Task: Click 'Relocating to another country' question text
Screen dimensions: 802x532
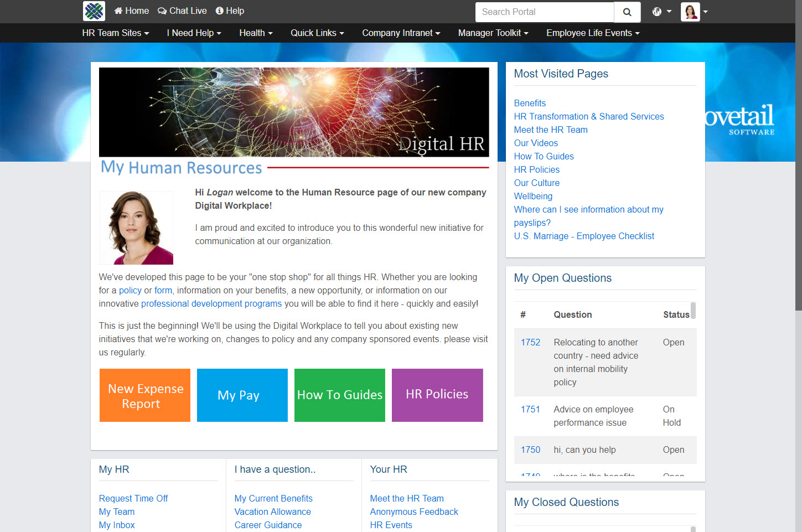Action: [x=596, y=363]
